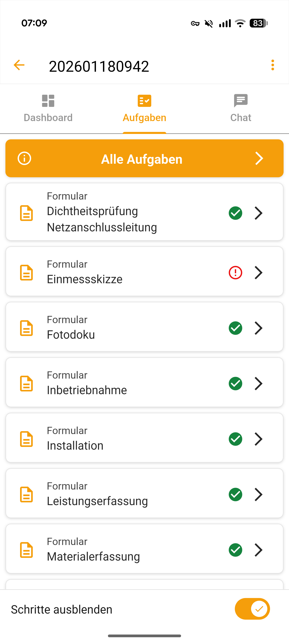Tap the document icon beside Inbetriebnahme
The height and width of the screenshot is (644, 289).
[x=26, y=384]
